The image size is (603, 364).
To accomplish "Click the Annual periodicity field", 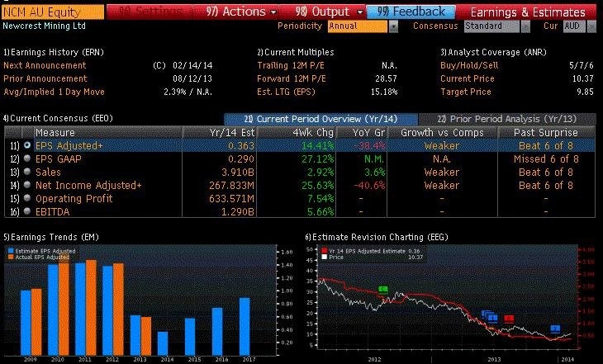I will (x=358, y=26).
